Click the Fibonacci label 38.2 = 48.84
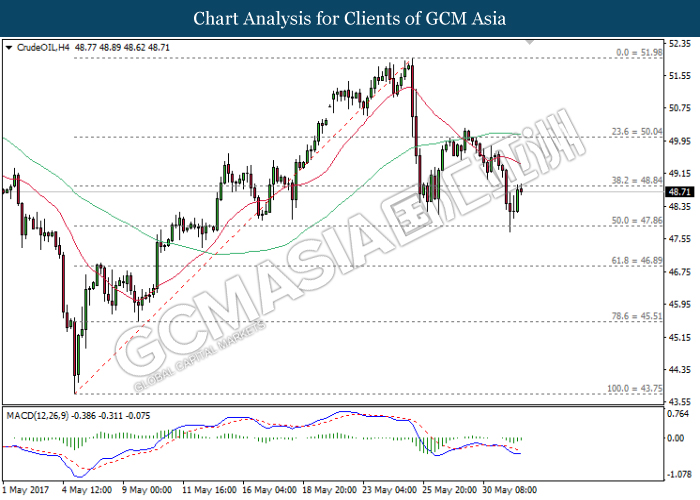700x500 pixels. [x=637, y=180]
